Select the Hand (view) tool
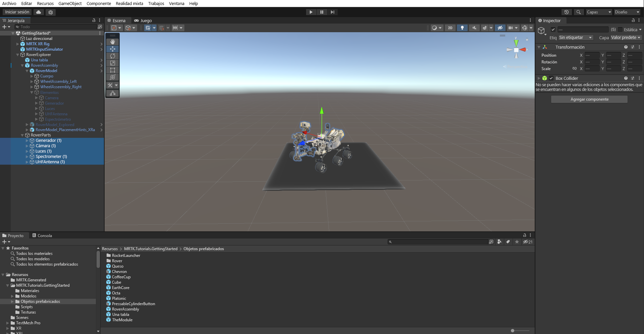The image size is (644, 334). pos(113,42)
